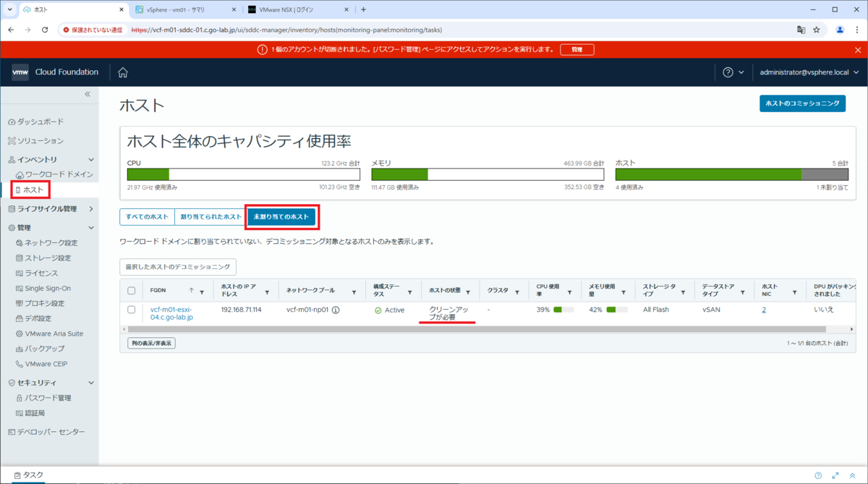Collapse the left navigation sidebar
The height and width of the screenshot is (484, 868).
tap(88, 94)
